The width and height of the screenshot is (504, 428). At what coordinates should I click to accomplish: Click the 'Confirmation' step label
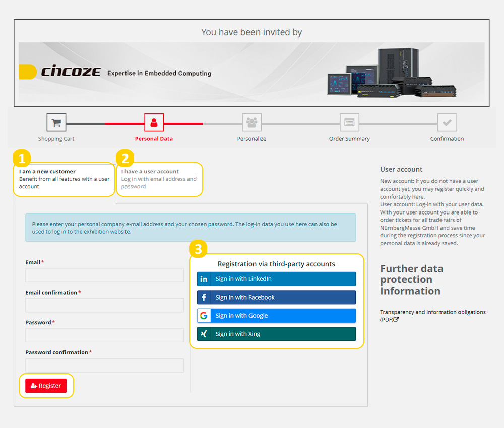point(447,139)
